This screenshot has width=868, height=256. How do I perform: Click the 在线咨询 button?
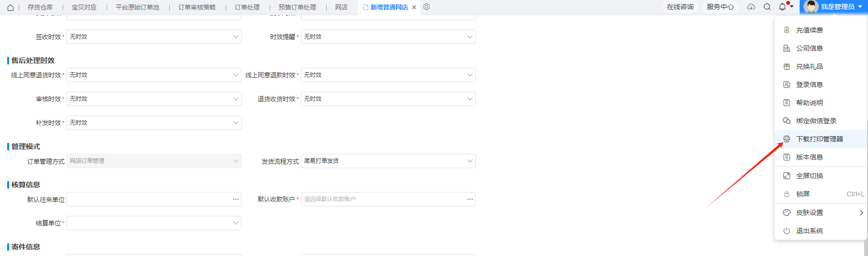[x=681, y=7]
